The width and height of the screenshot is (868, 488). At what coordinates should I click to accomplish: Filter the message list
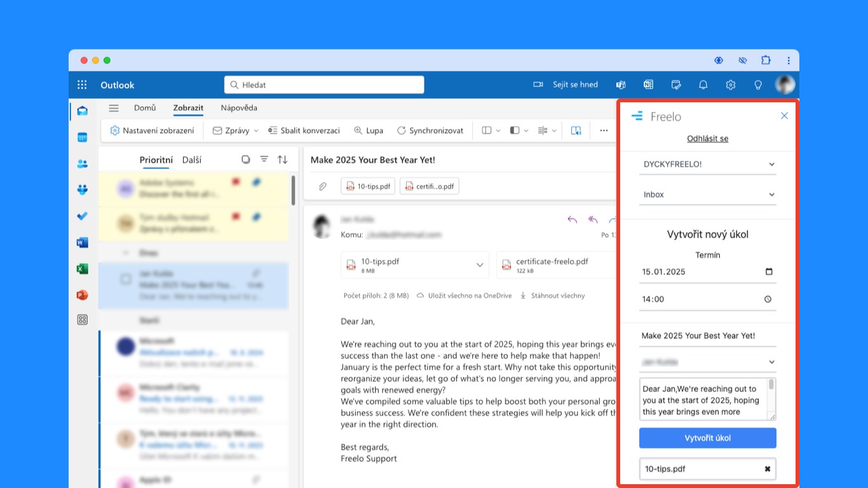(264, 159)
